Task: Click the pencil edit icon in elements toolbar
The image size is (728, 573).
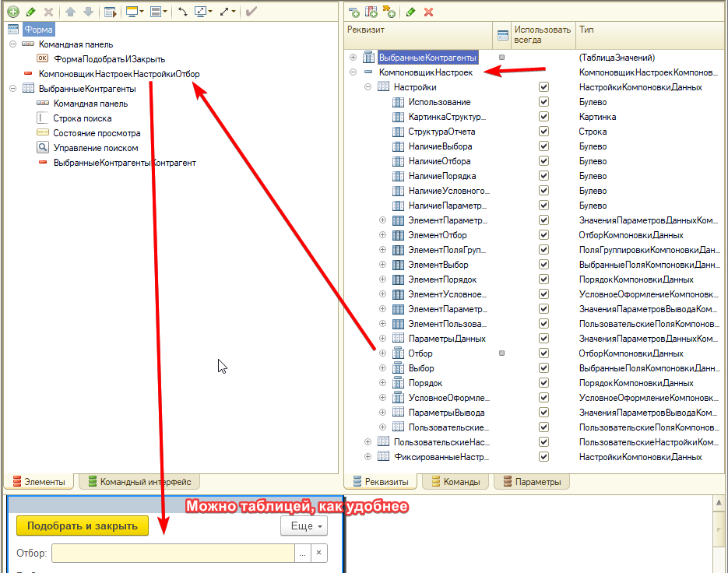Action: (x=31, y=12)
